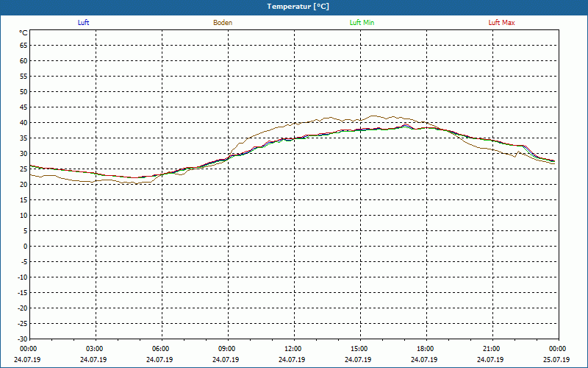
Task: Click the 09:00 time axis label
Action: point(226,349)
